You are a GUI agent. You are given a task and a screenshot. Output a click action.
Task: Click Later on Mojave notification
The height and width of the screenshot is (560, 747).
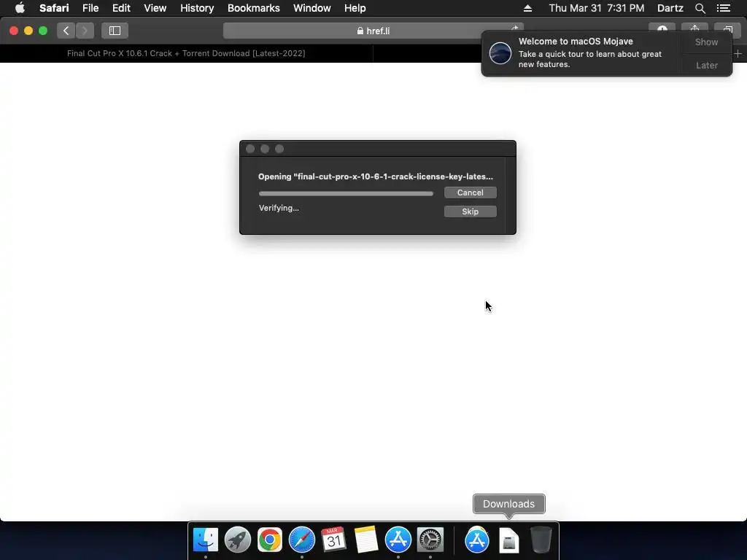tap(706, 65)
